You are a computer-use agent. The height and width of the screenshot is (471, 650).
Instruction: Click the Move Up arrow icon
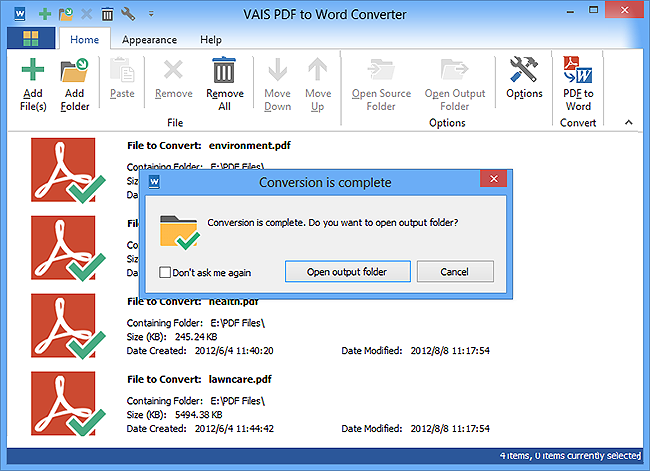[318, 69]
